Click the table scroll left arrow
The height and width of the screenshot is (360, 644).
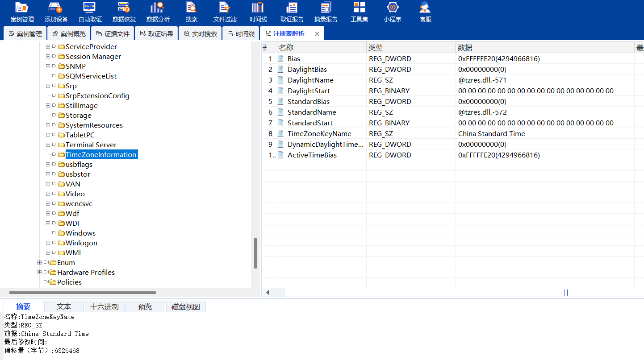tap(268, 293)
